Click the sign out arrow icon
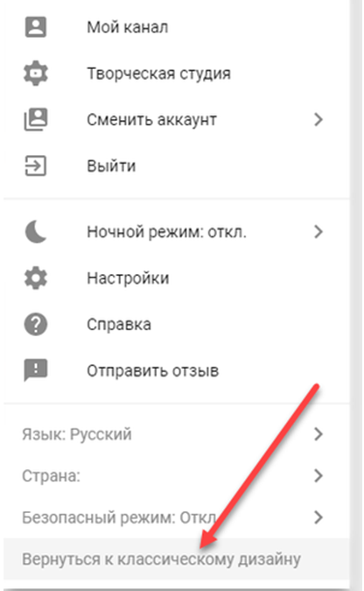 [35, 165]
